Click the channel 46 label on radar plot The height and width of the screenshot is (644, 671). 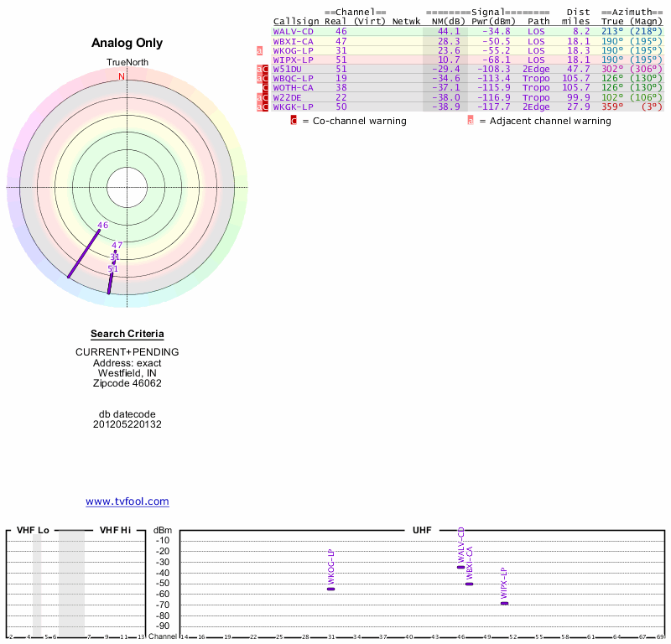(103, 225)
